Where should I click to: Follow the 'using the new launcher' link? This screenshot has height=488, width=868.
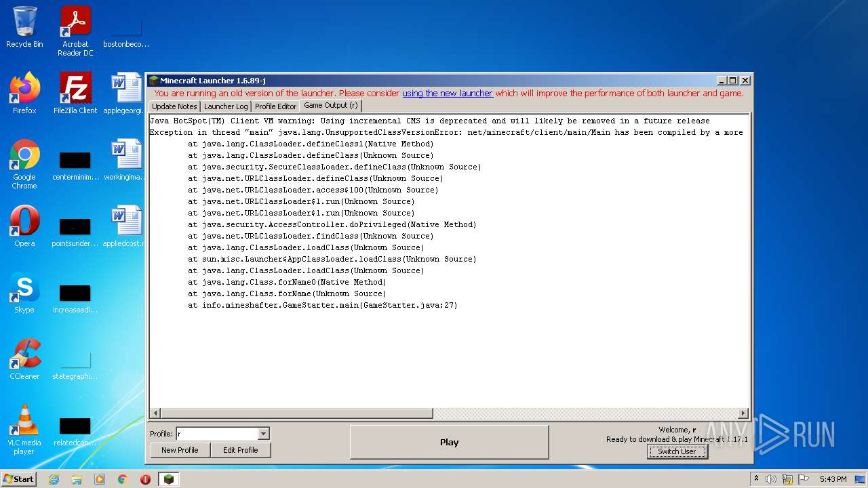(448, 94)
